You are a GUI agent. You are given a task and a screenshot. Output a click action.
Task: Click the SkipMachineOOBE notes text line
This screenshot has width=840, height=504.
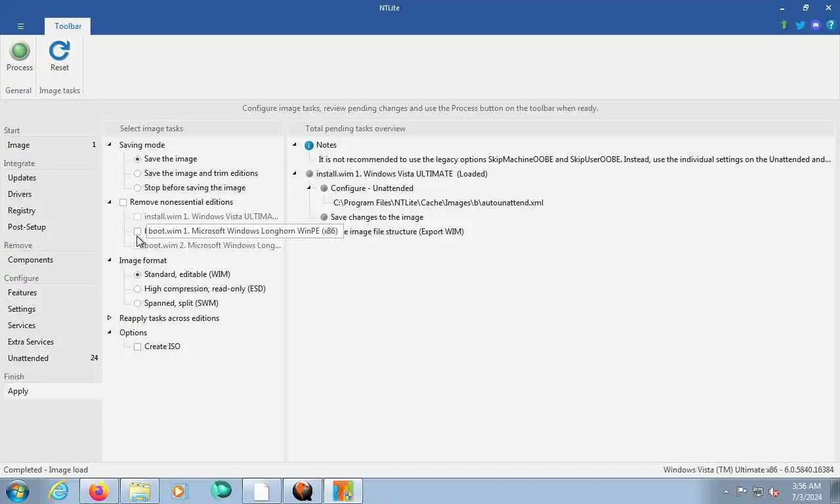coord(574,159)
